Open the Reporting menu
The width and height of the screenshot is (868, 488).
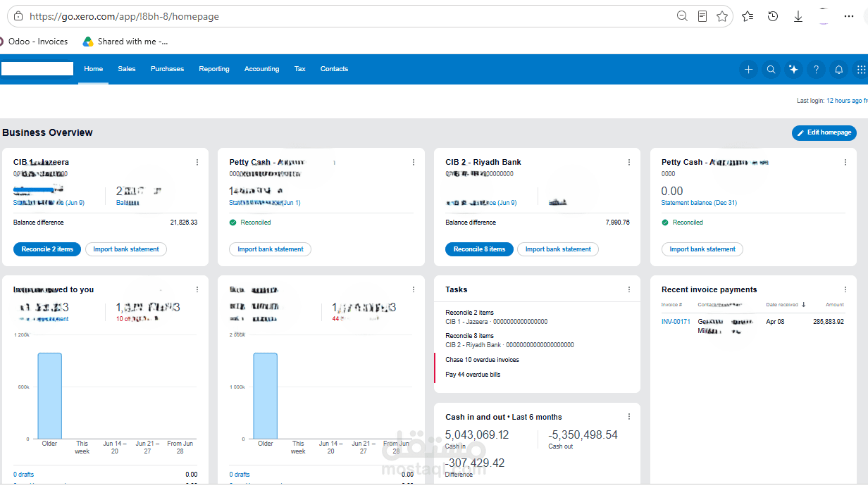point(214,69)
